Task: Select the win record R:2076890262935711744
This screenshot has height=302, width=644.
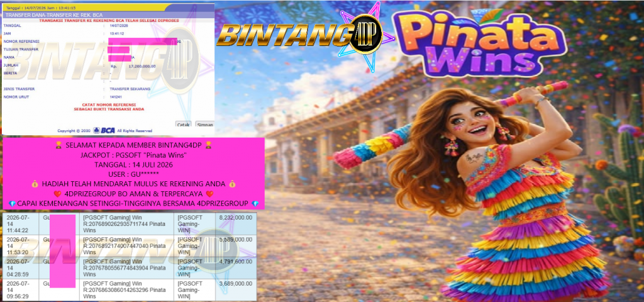Action: (116, 225)
